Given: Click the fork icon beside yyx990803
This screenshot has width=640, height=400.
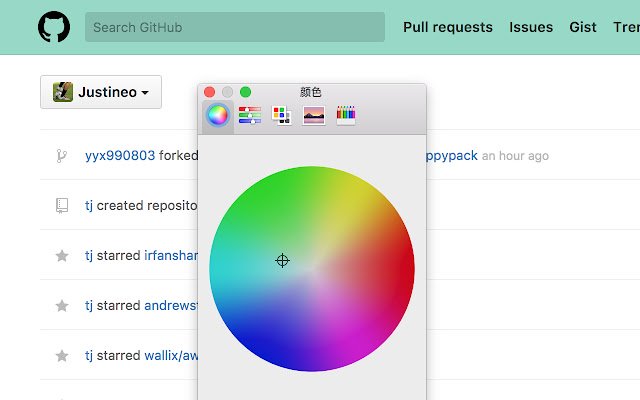Looking at the screenshot, I should tap(62, 156).
